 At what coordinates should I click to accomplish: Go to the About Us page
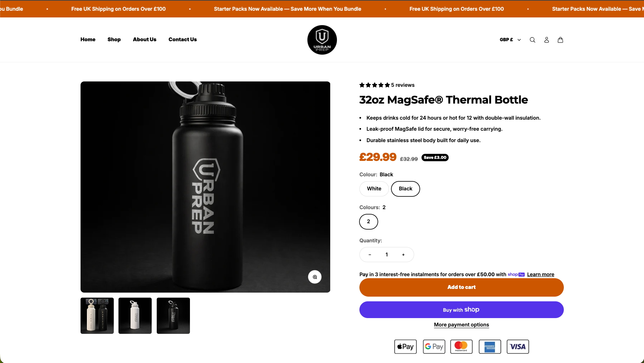[x=145, y=40]
